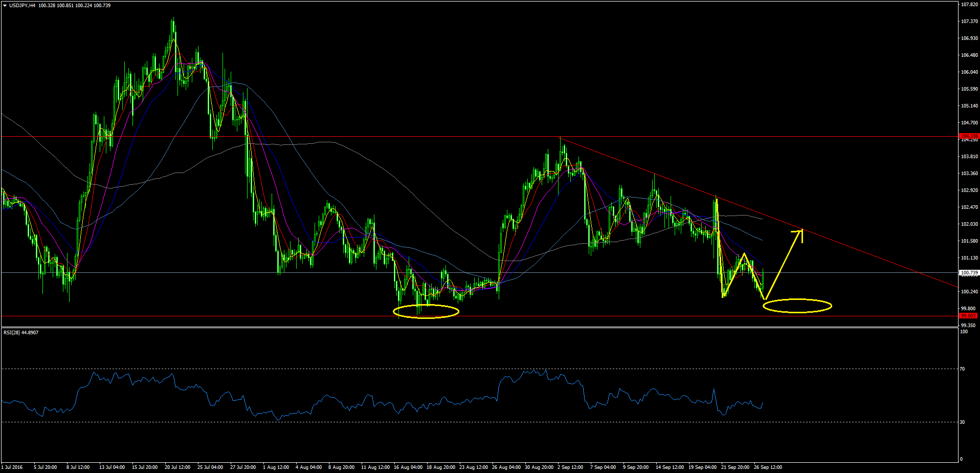Click the RSI(28) 44.8907 indicator label
Image resolution: width=980 pixels, height=473 pixels.
click(x=21, y=333)
